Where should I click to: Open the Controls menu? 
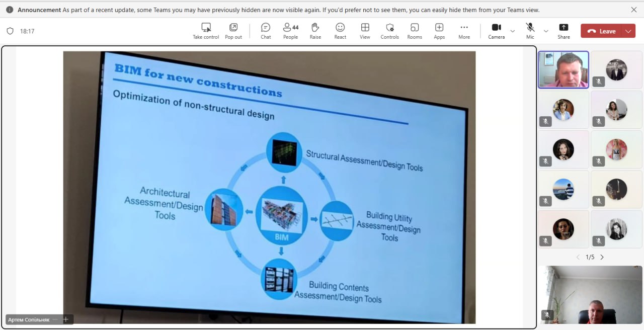click(x=389, y=31)
